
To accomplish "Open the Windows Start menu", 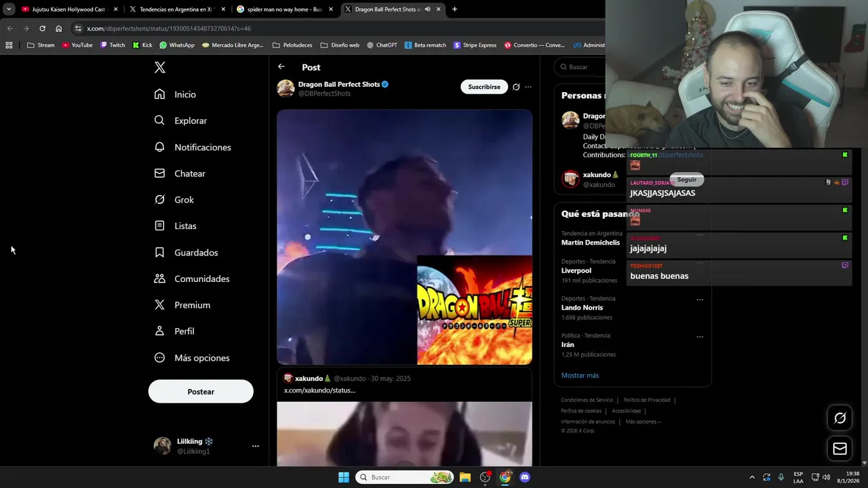I will [344, 477].
